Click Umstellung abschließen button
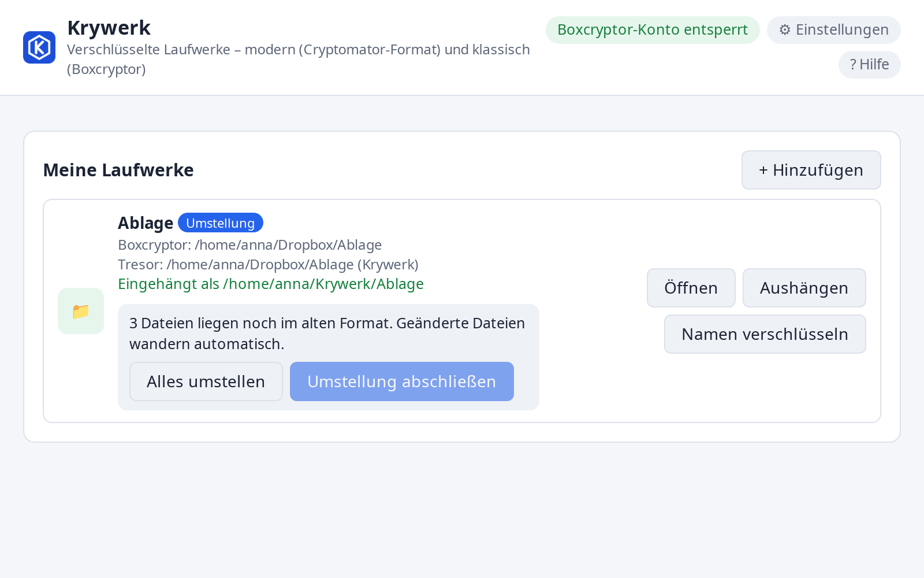 tap(401, 381)
